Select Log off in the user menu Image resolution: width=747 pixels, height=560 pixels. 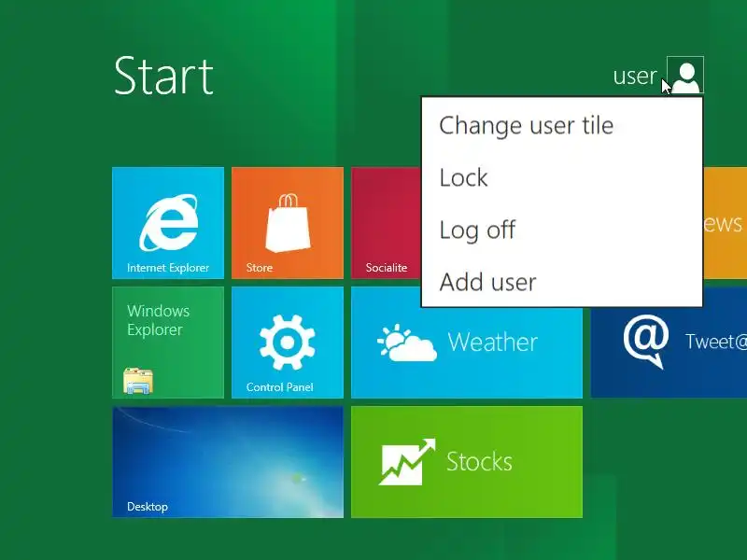pos(562,230)
